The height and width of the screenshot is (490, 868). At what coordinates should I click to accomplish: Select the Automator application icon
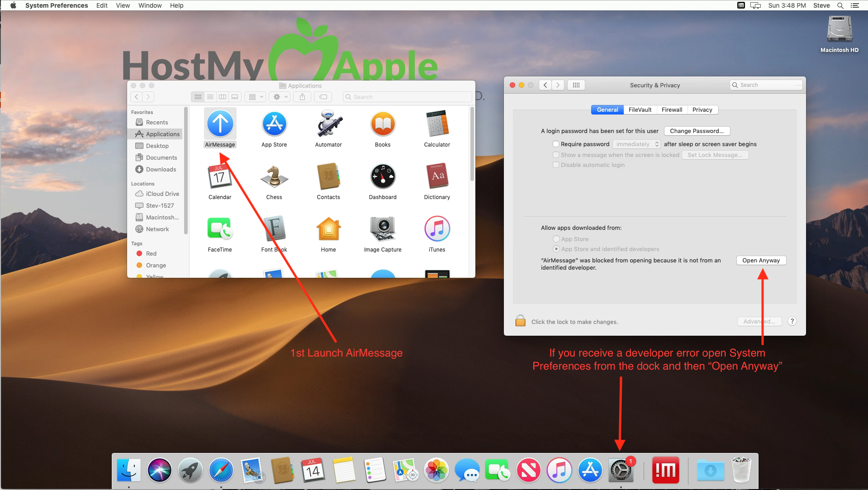click(x=329, y=124)
